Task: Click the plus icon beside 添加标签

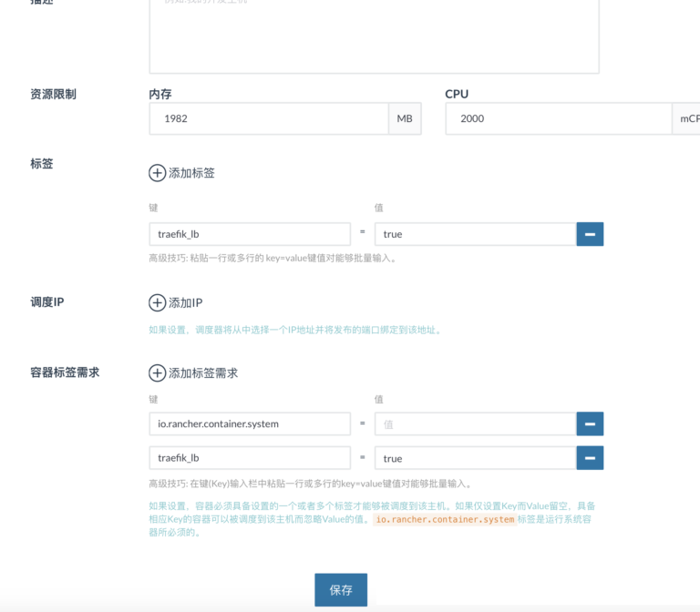Action: click(157, 173)
